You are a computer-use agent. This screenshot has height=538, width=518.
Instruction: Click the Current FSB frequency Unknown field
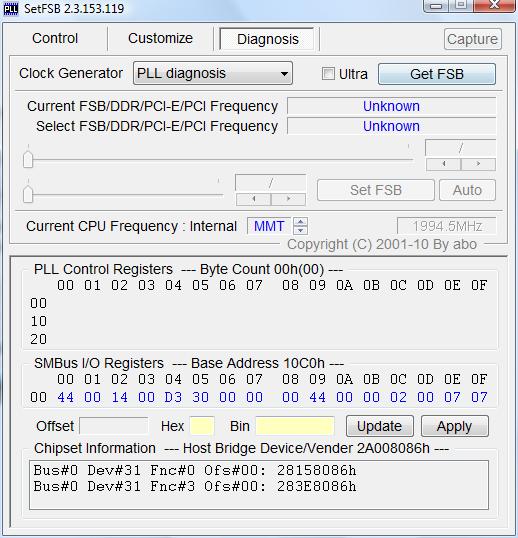(x=391, y=106)
